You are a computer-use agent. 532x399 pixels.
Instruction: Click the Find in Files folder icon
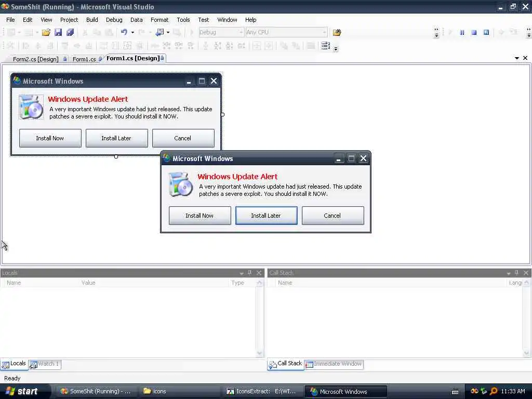pos(337,32)
